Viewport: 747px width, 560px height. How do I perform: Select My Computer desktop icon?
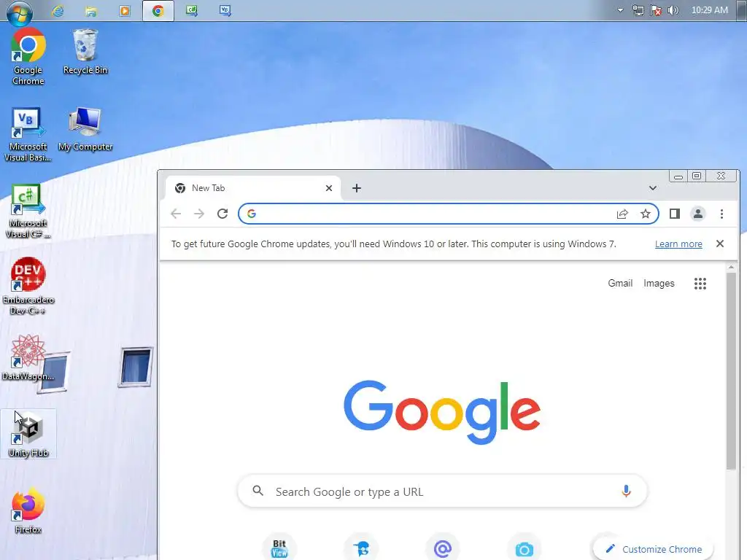tap(85, 128)
